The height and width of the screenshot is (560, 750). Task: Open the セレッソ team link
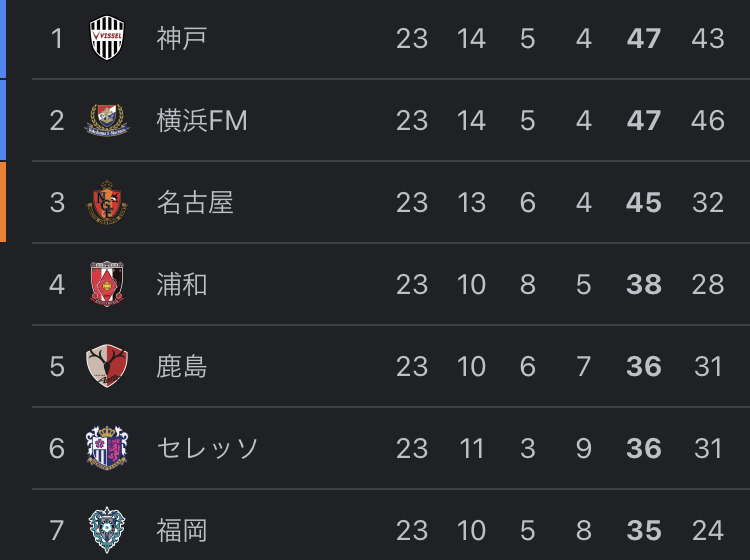coord(207,449)
